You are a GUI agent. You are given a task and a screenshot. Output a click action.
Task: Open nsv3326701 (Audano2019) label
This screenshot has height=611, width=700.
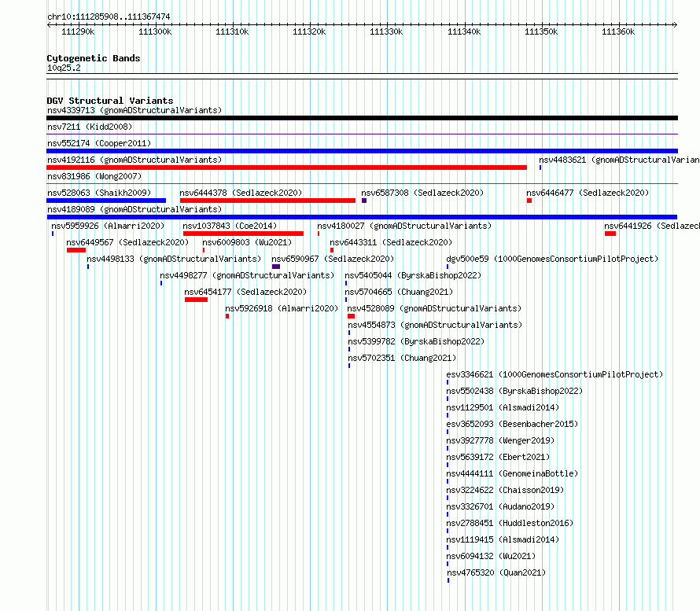pyautogui.click(x=500, y=506)
